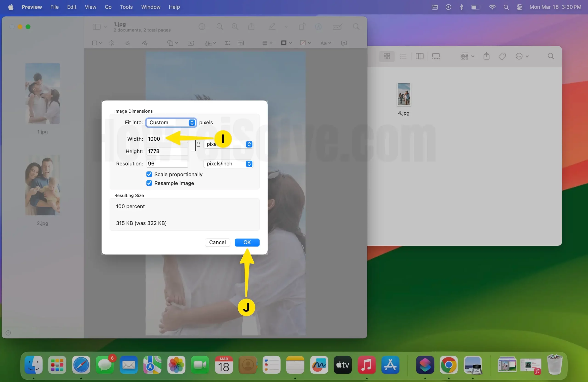Switch Finder window to column view
588x382 pixels.
click(419, 56)
